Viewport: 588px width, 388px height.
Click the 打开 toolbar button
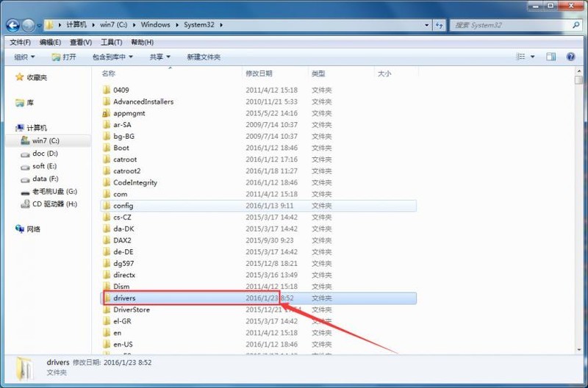[x=64, y=57]
